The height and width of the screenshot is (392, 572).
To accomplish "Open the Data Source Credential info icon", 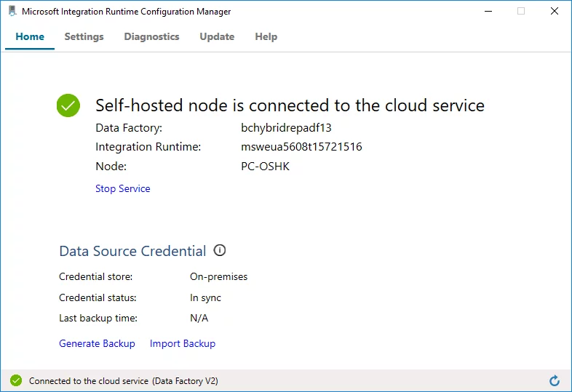I will pyautogui.click(x=220, y=250).
